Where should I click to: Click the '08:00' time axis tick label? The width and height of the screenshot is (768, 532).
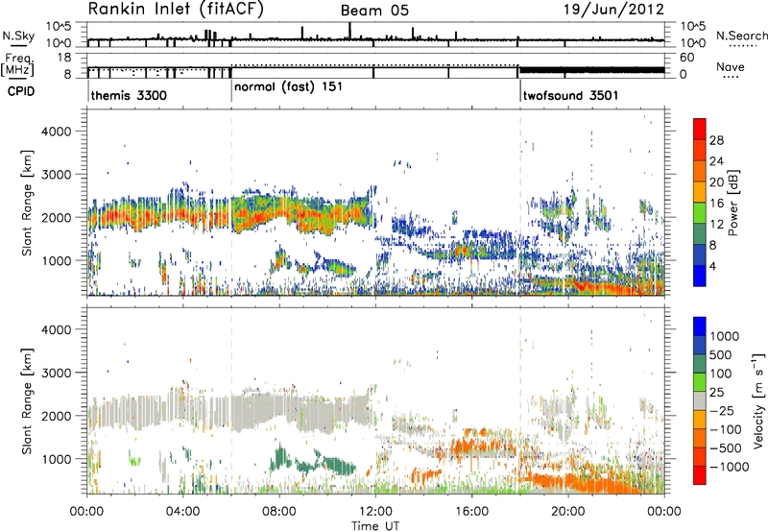(x=279, y=512)
